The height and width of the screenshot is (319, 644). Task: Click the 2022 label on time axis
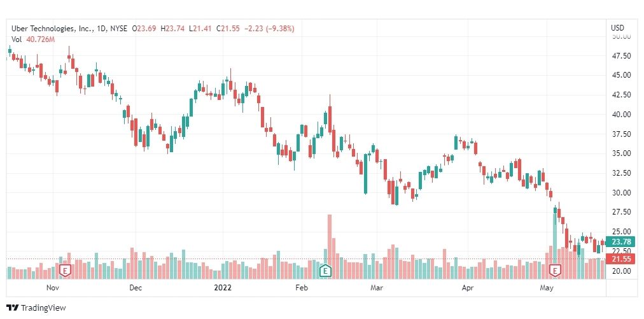pyautogui.click(x=223, y=288)
